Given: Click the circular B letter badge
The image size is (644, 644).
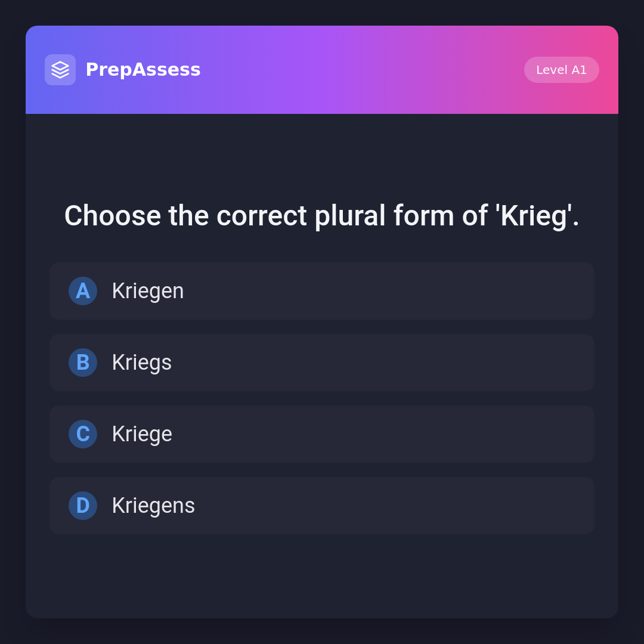Looking at the screenshot, I should click(x=83, y=363).
